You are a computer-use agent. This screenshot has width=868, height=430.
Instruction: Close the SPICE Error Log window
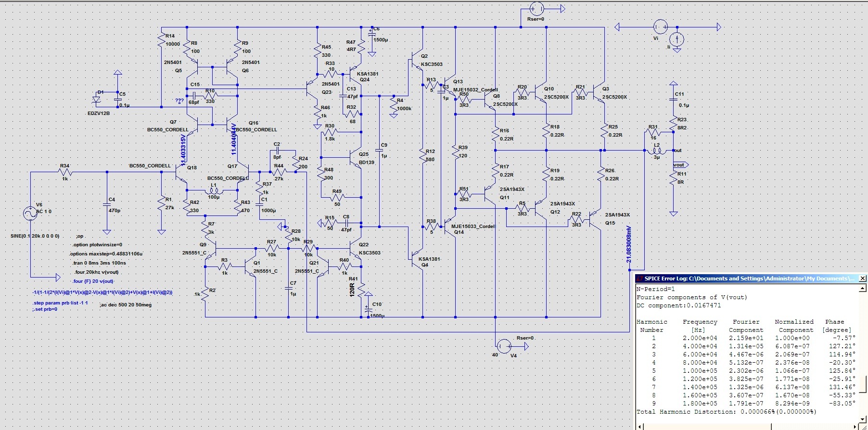(863, 278)
